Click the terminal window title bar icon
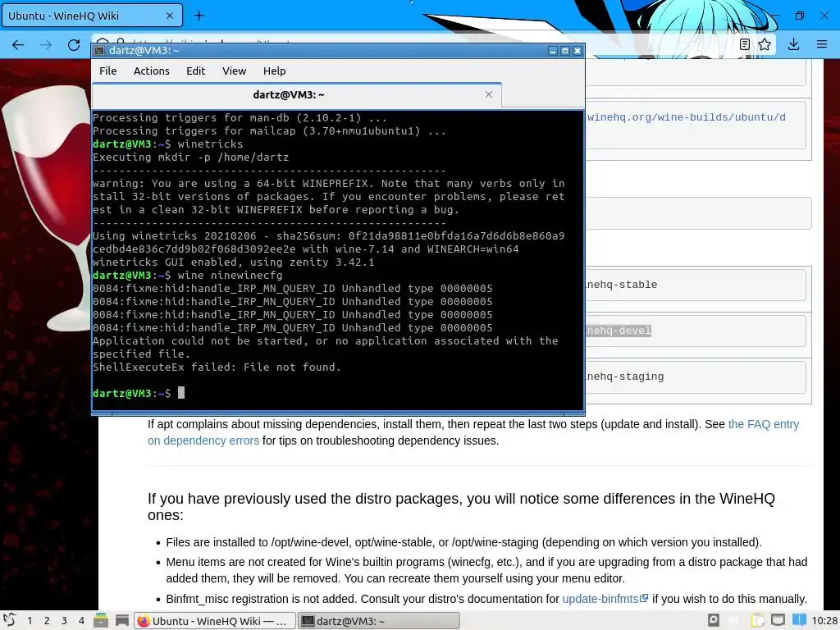This screenshot has width=840, height=630. point(99,50)
